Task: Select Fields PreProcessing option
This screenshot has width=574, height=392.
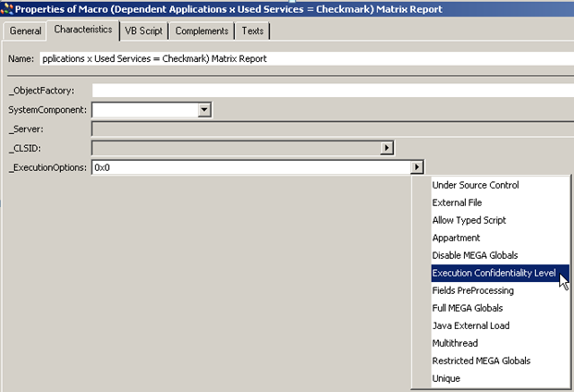Action: point(472,290)
